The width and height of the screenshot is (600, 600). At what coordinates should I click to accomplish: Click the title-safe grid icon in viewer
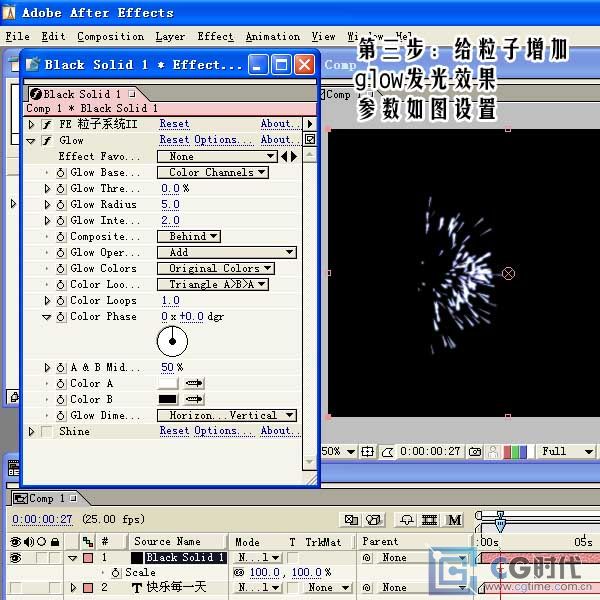point(366,452)
